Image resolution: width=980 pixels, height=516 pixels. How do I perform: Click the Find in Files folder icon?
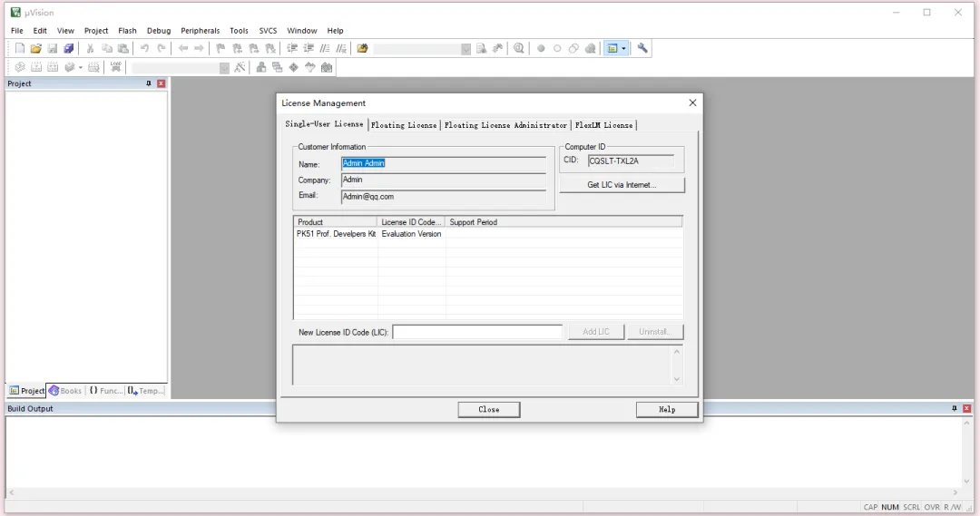362,49
